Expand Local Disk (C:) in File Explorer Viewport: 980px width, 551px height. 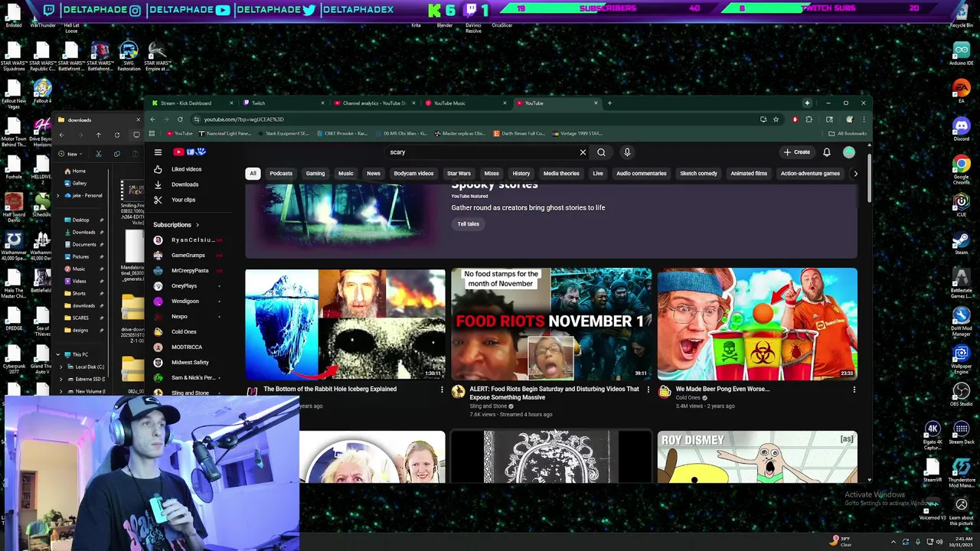61,367
